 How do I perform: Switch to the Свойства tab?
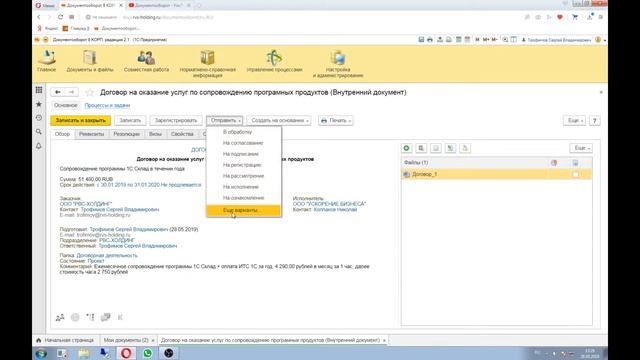click(x=182, y=134)
